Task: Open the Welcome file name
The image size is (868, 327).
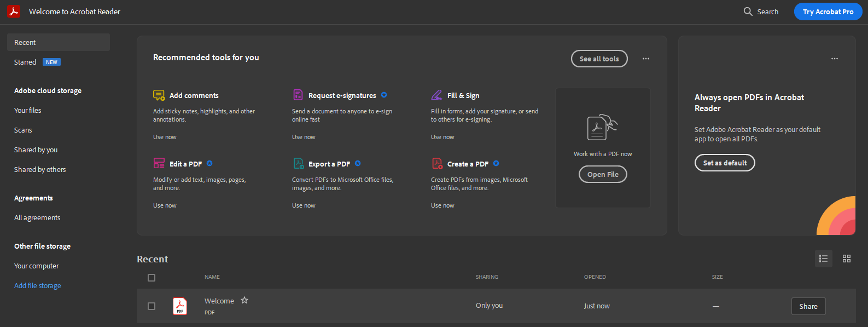Action: (219, 301)
